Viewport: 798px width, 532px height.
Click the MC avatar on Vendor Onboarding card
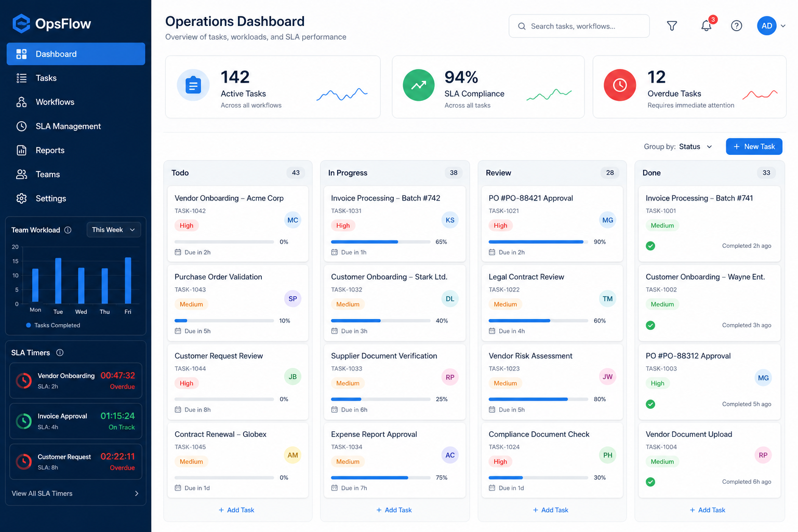tap(293, 220)
